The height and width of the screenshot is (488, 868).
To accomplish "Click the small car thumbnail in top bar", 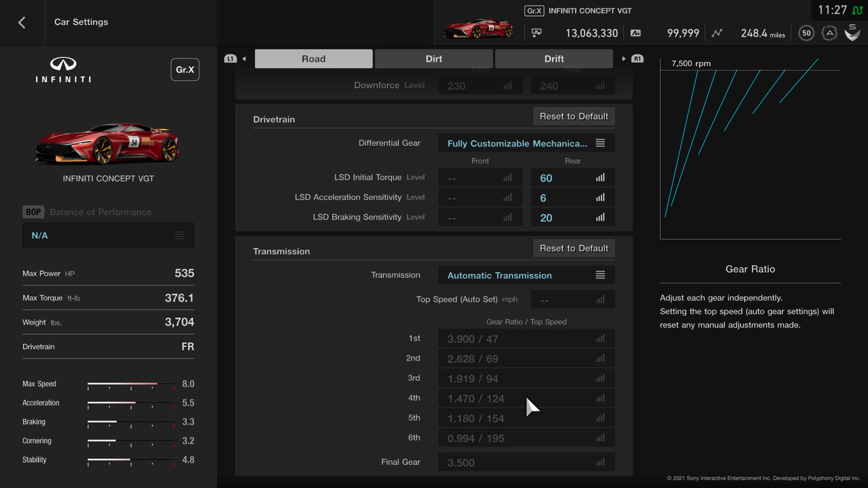I will tap(478, 29).
